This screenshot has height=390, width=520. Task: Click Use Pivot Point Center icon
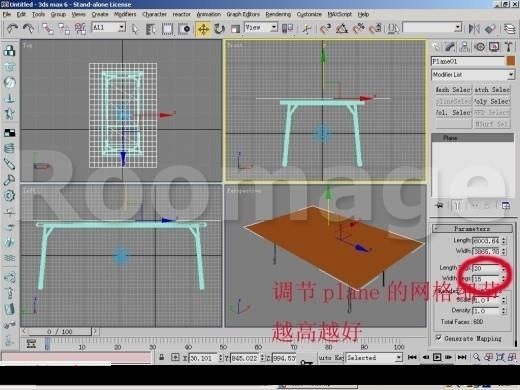pyautogui.click(x=287, y=29)
